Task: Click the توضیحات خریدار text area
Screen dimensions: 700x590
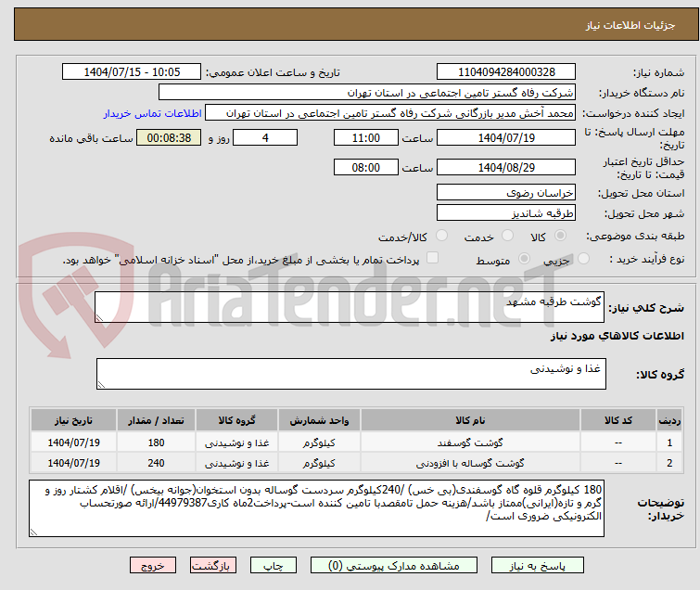Action: click(316, 508)
